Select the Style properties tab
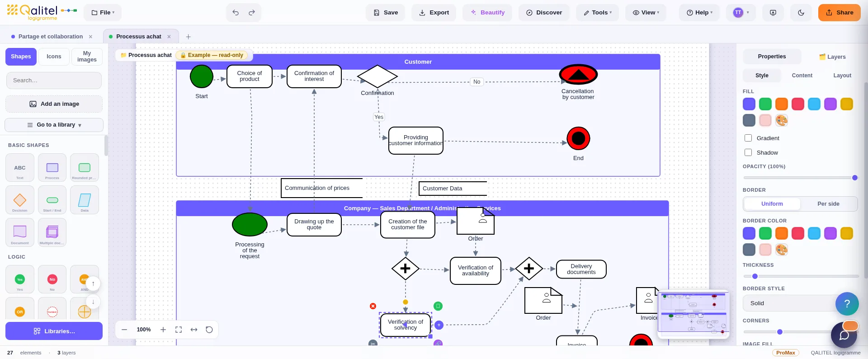The height and width of the screenshot is (359, 868). coord(762,76)
